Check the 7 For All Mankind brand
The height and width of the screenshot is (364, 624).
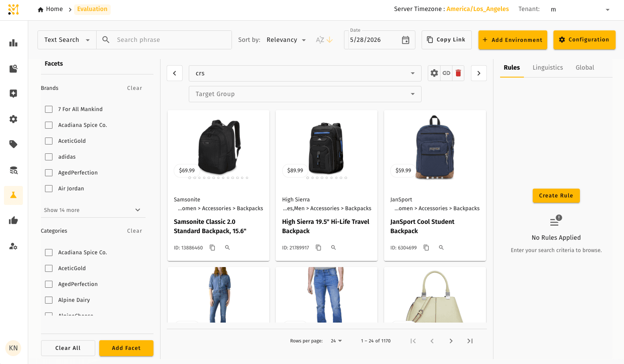coord(49,109)
